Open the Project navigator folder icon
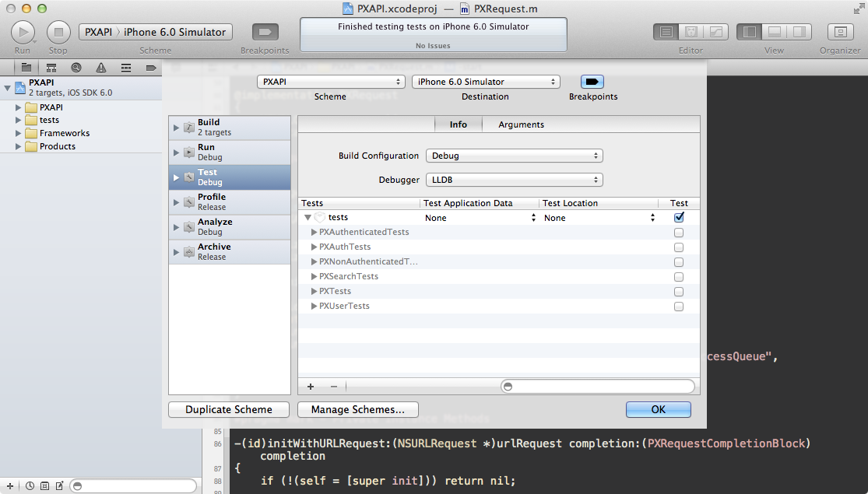Image resolution: width=868 pixels, height=494 pixels. [26, 68]
